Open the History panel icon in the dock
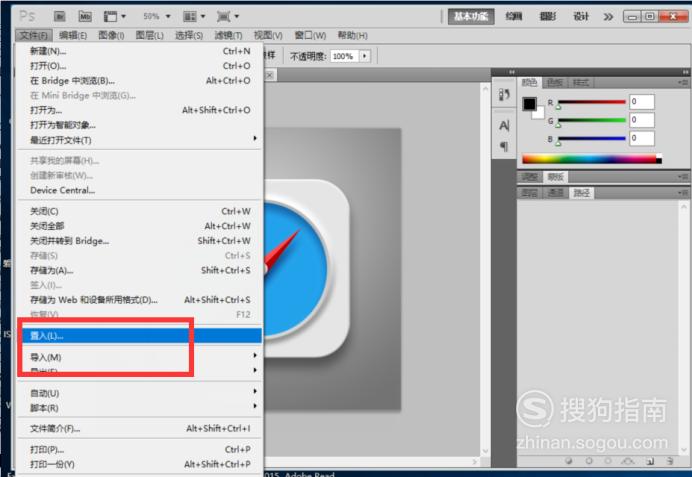This screenshot has height=477, width=692. (x=504, y=94)
